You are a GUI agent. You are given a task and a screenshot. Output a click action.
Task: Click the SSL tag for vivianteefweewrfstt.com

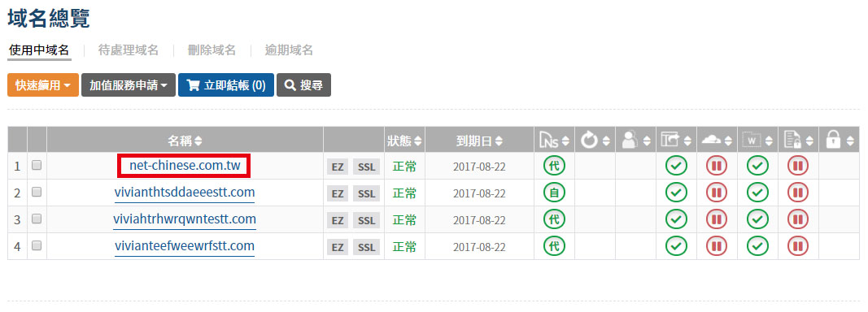pos(366,247)
